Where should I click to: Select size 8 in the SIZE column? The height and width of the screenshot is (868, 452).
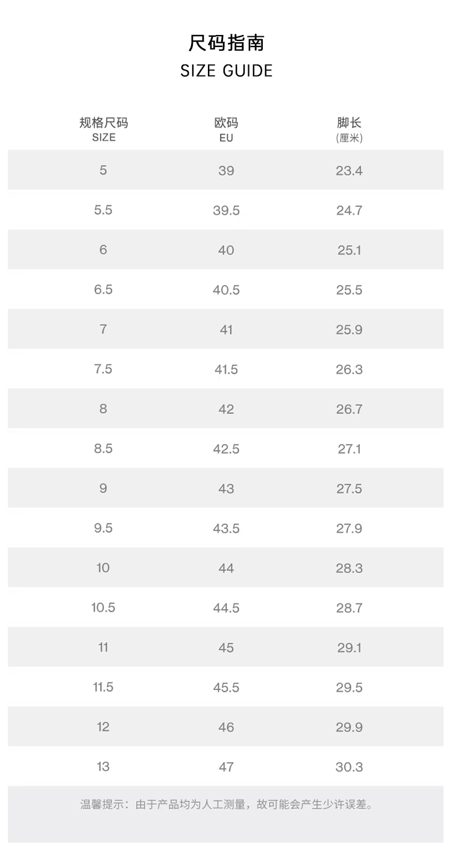click(104, 409)
